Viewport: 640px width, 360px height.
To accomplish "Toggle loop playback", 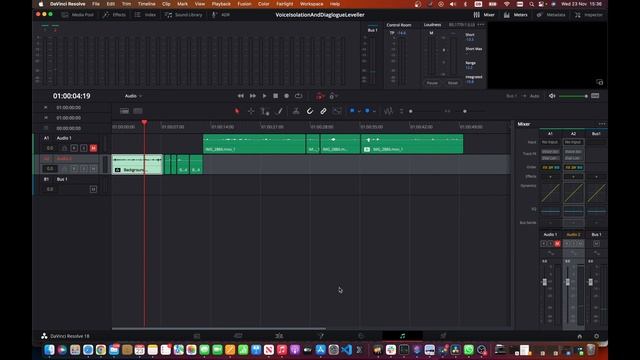I will [x=299, y=96].
